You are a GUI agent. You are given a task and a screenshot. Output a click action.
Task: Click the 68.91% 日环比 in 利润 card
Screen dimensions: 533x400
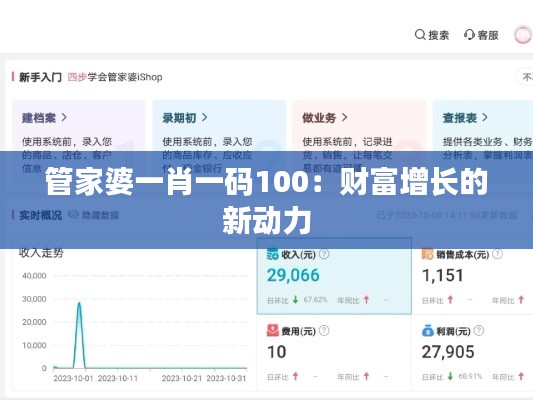pos(470,376)
